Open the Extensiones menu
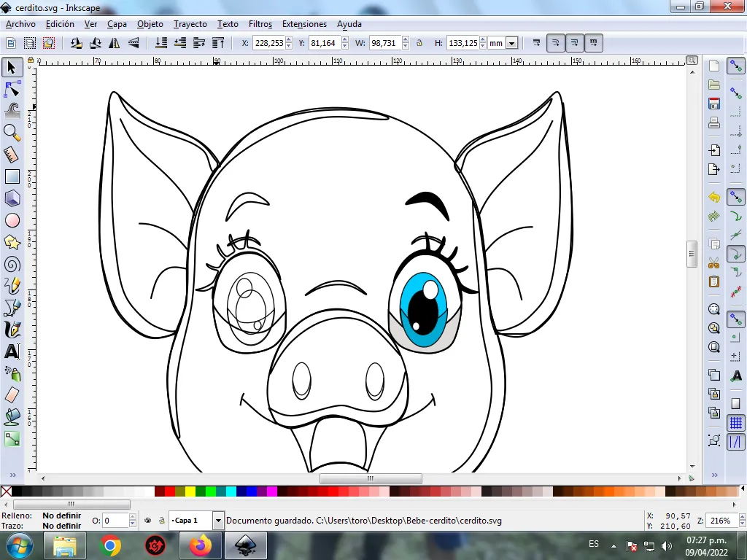 click(304, 24)
